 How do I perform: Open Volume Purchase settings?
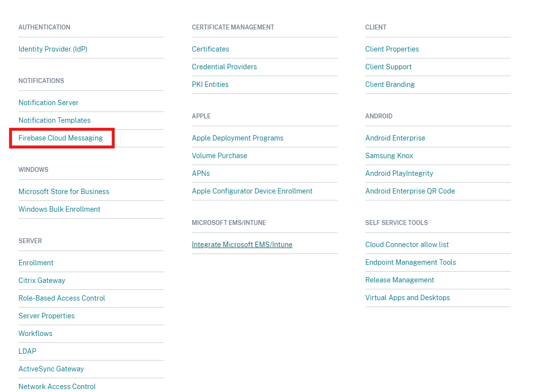pos(219,156)
